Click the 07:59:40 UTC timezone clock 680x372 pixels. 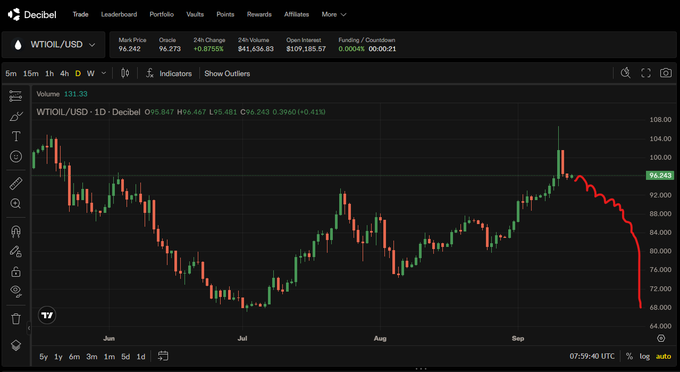coord(592,356)
